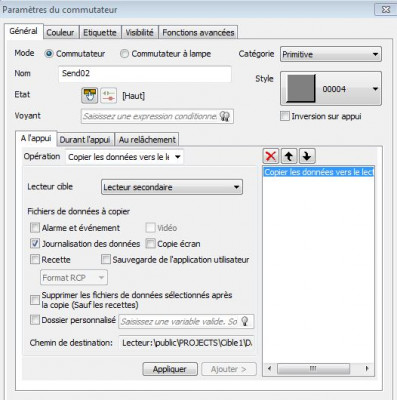Open the Etiquette tab

[100, 33]
